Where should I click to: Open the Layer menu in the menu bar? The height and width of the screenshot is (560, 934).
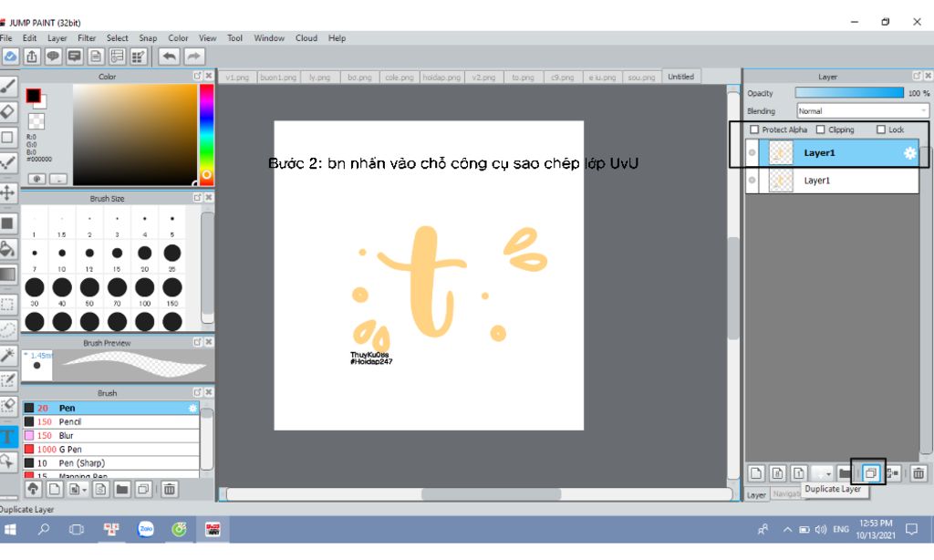(57, 38)
